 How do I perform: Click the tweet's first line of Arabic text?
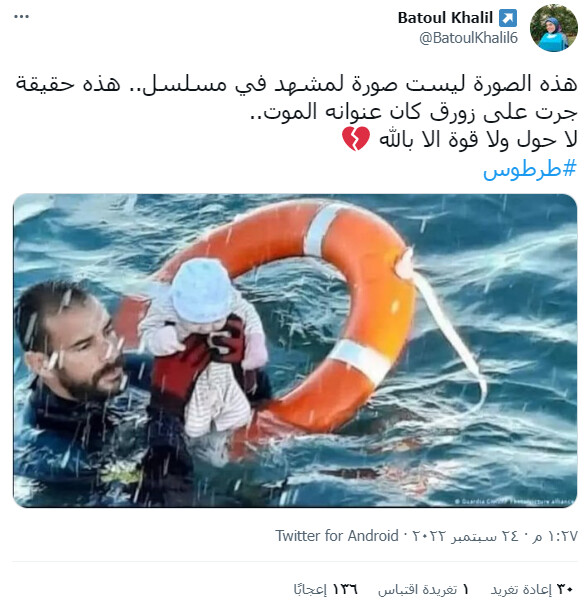coord(296,84)
